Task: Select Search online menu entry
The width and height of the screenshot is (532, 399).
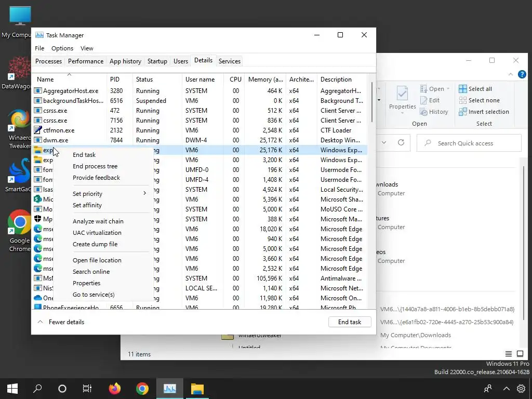Action: [x=91, y=271]
